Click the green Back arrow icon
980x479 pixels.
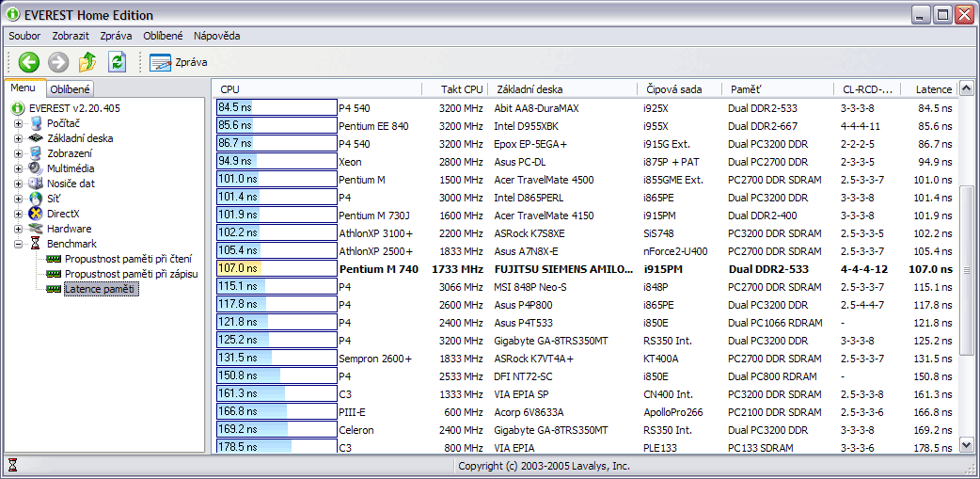29,62
